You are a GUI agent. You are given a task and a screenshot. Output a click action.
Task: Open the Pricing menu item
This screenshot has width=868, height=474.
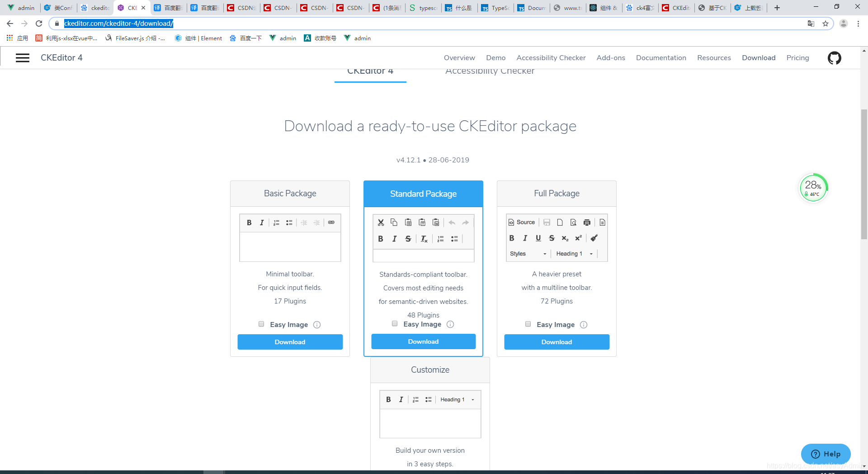point(797,58)
